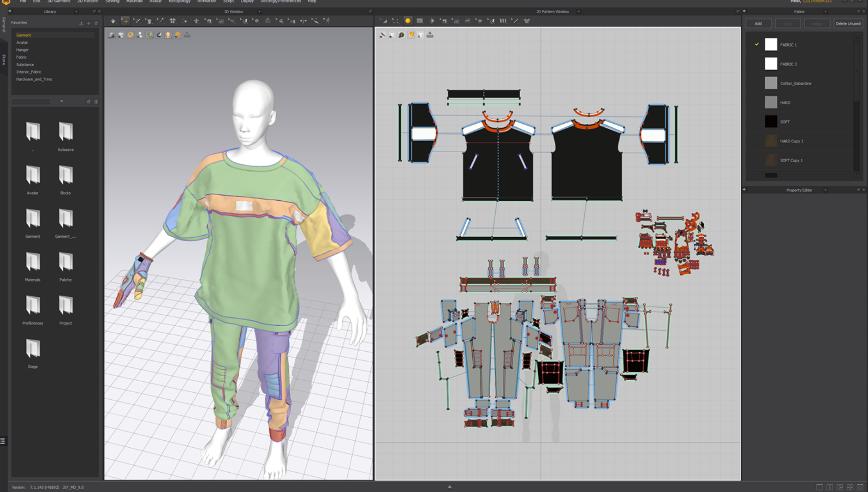Click the yellow circle tool in 2D toolbar

(x=408, y=21)
